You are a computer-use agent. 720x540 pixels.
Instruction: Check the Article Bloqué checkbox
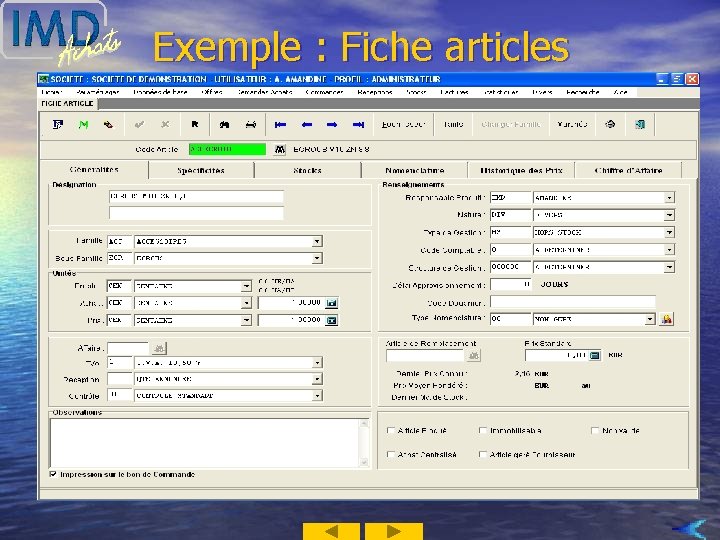click(x=391, y=430)
